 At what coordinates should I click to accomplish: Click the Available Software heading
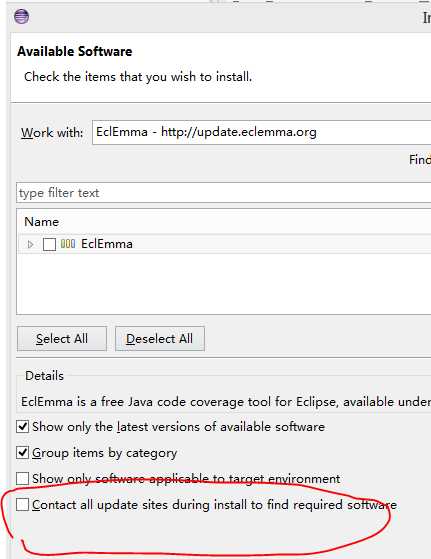click(x=75, y=51)
